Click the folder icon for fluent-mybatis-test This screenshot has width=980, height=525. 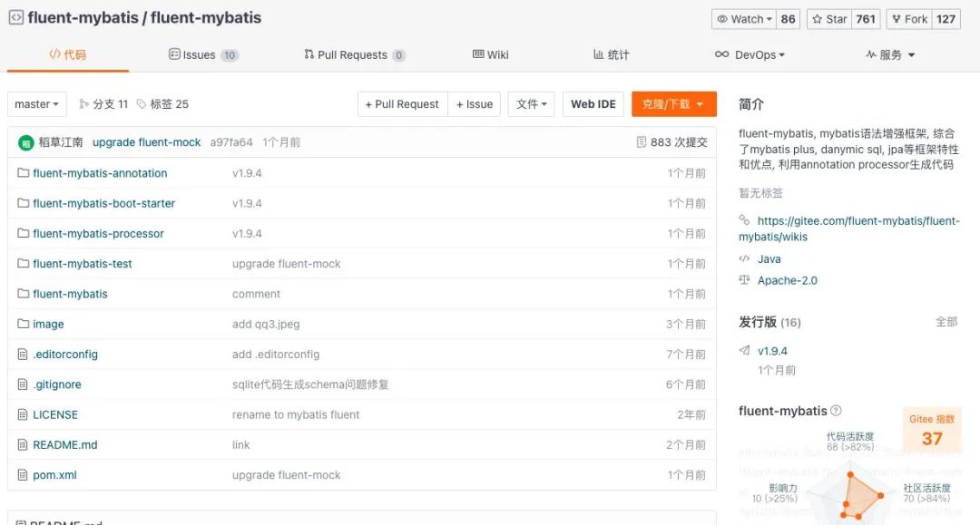[23, 264]
